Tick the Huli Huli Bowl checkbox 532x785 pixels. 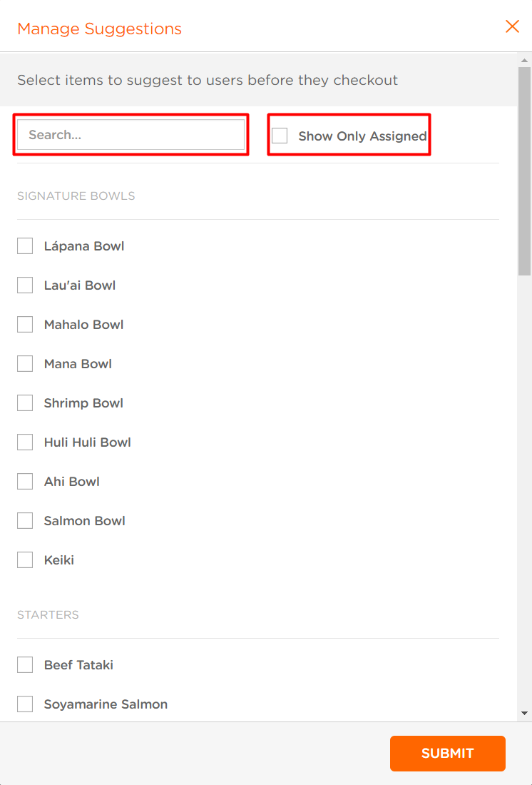coord(25,442)
